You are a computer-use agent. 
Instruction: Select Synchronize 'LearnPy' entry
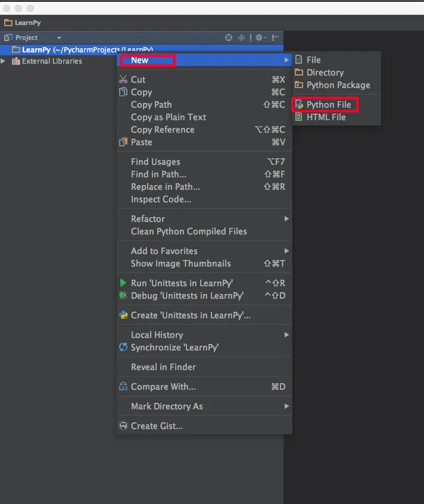coord(204,348)
